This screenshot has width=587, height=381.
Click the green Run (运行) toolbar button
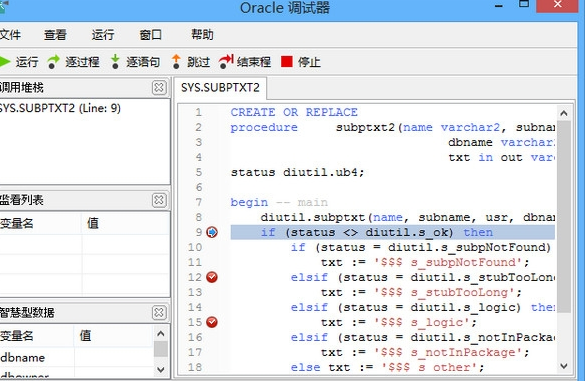point(19,62)
